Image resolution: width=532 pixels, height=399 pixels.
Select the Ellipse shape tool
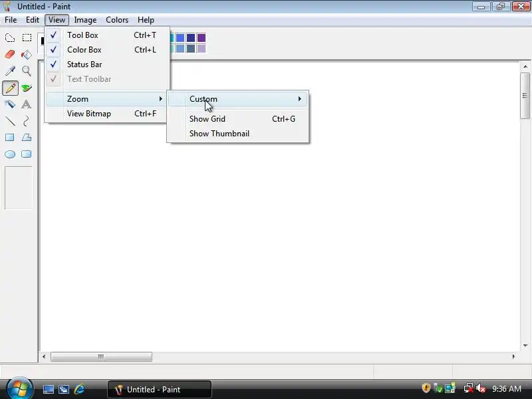10,154
